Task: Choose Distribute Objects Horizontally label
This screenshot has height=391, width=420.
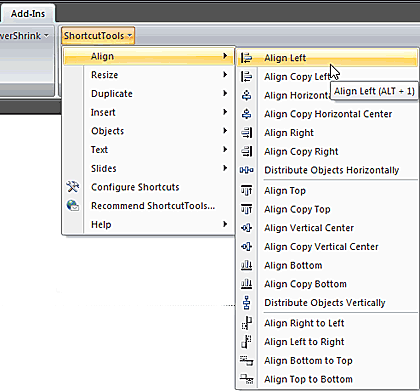Action: coord(332,170)
